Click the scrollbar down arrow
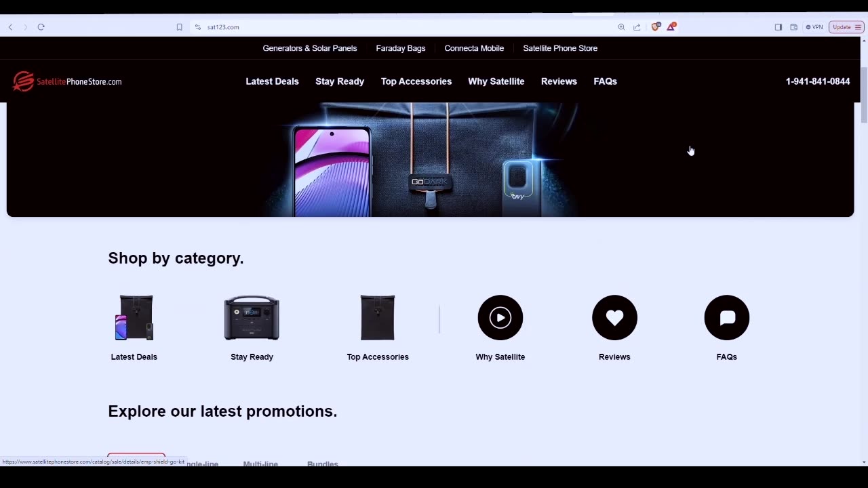 (x=864, y=462)
